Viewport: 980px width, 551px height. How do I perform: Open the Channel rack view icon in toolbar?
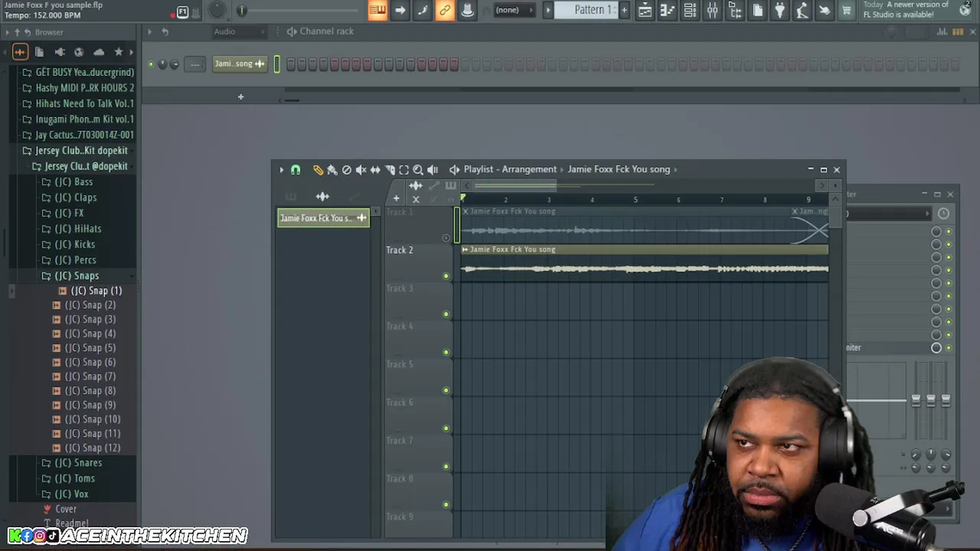pos(690,10)
